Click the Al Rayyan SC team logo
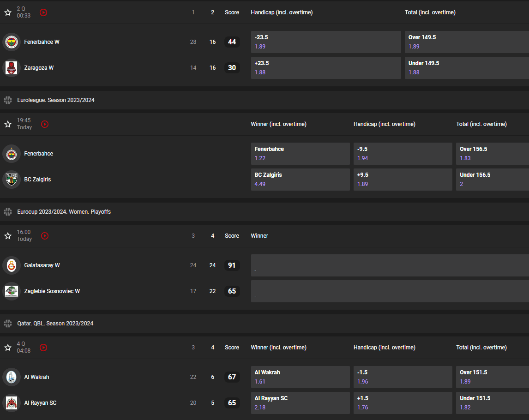This screenshot has height=420, width=529. click(12, 403)
